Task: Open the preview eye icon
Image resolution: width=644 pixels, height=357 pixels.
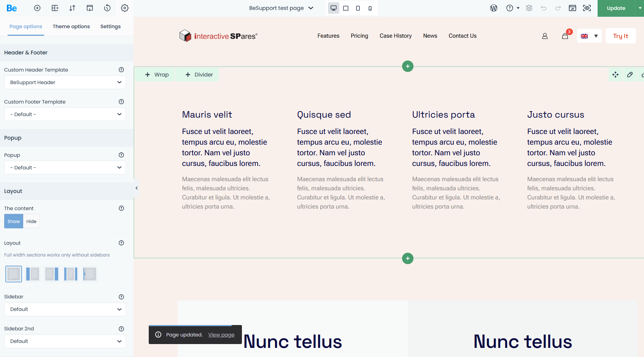Action: pyautogui.click(x=587, y=8)
